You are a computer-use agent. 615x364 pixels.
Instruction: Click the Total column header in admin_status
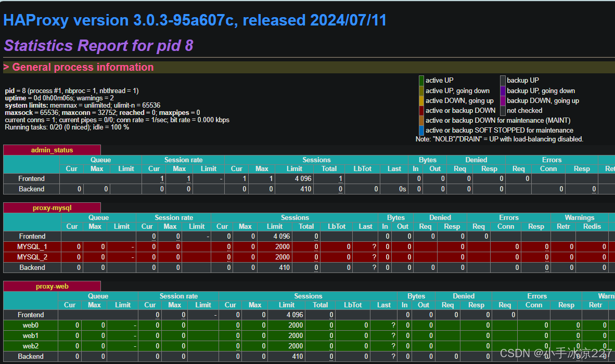click(329, 169)
